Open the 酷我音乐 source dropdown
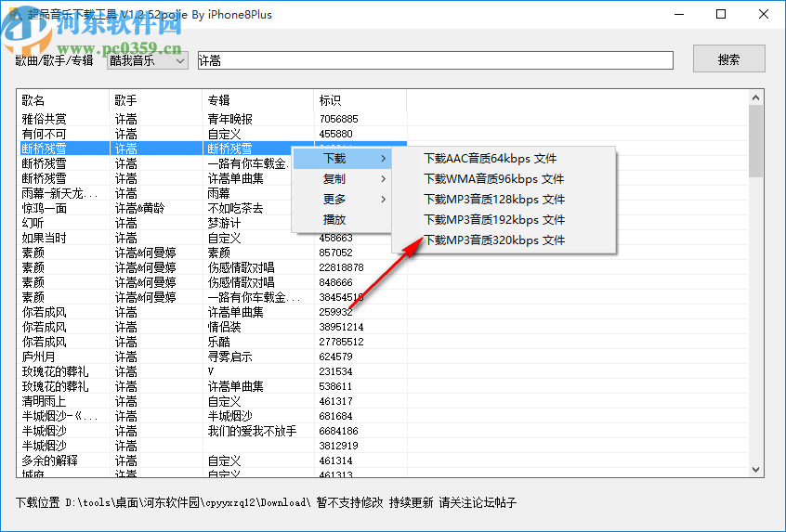 [148, 60]
